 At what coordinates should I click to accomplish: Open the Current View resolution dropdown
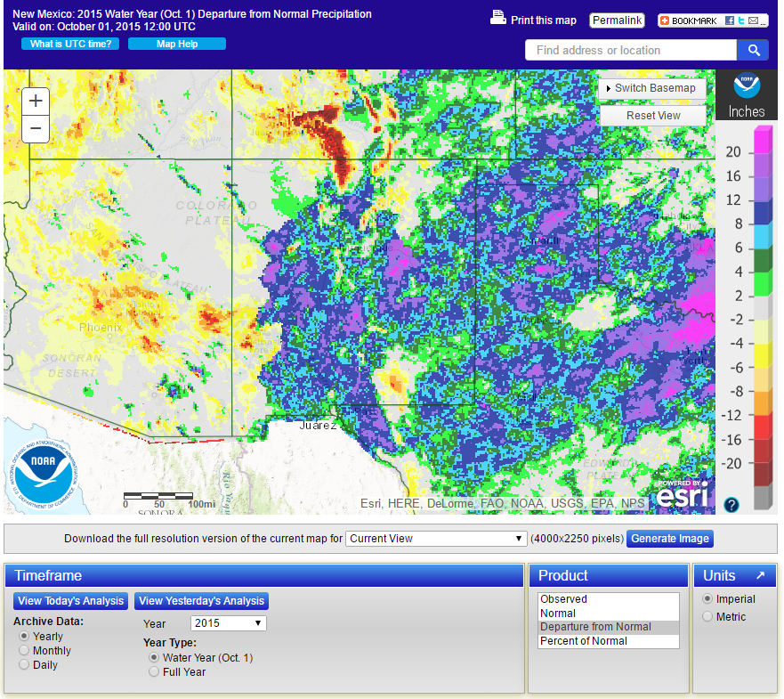tap(435, 538)
